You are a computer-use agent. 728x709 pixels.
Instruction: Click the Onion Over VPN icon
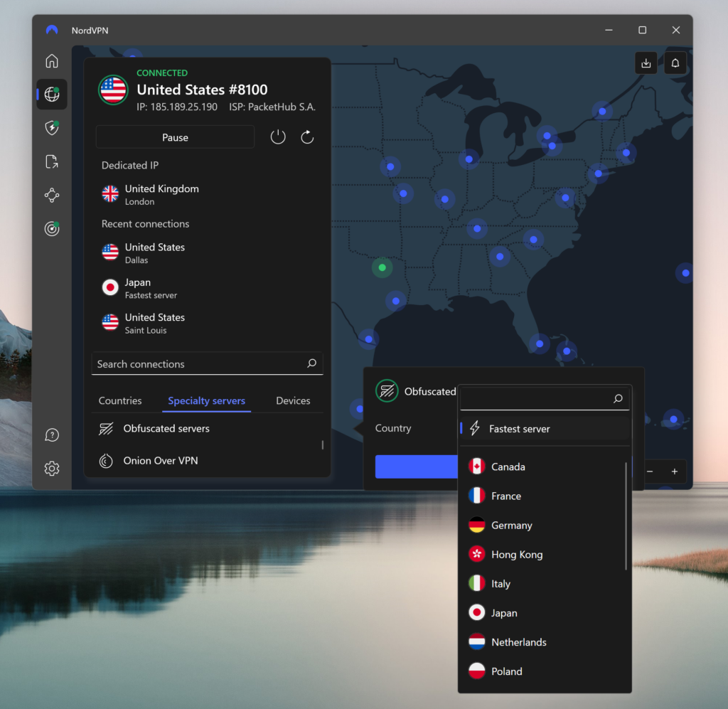[x=106, y=461]
